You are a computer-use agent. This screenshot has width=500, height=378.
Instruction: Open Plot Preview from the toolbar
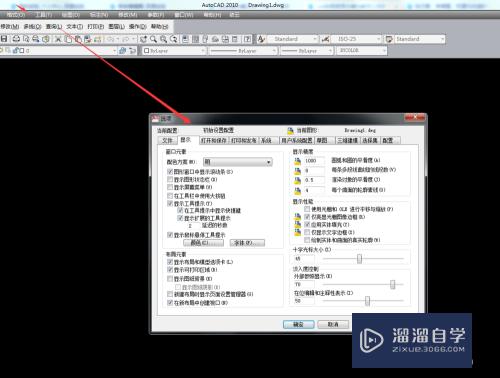(x=26, y=39)
